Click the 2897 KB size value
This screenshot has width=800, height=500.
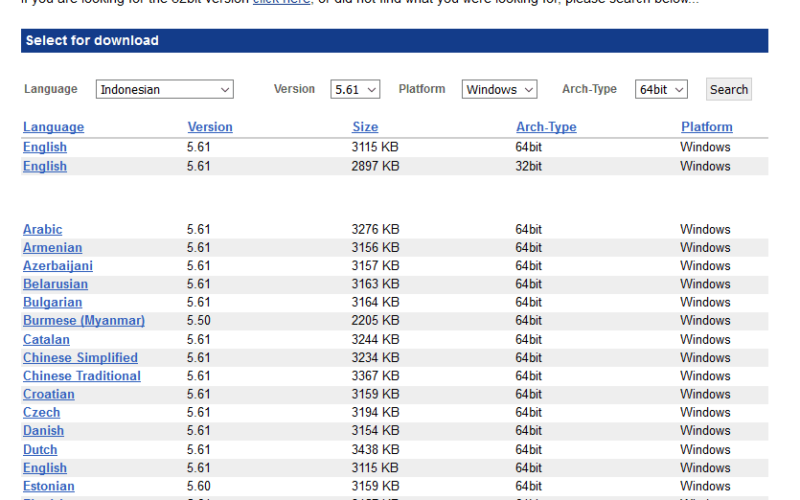point(375,166)
